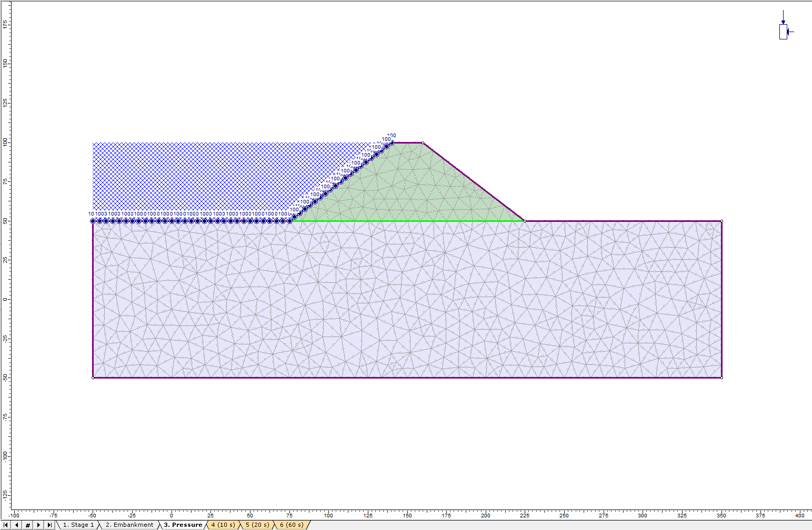Jump to the first analysis stage
The width and height of the screenshot is (812, 530).
click(x=6, y=524)
